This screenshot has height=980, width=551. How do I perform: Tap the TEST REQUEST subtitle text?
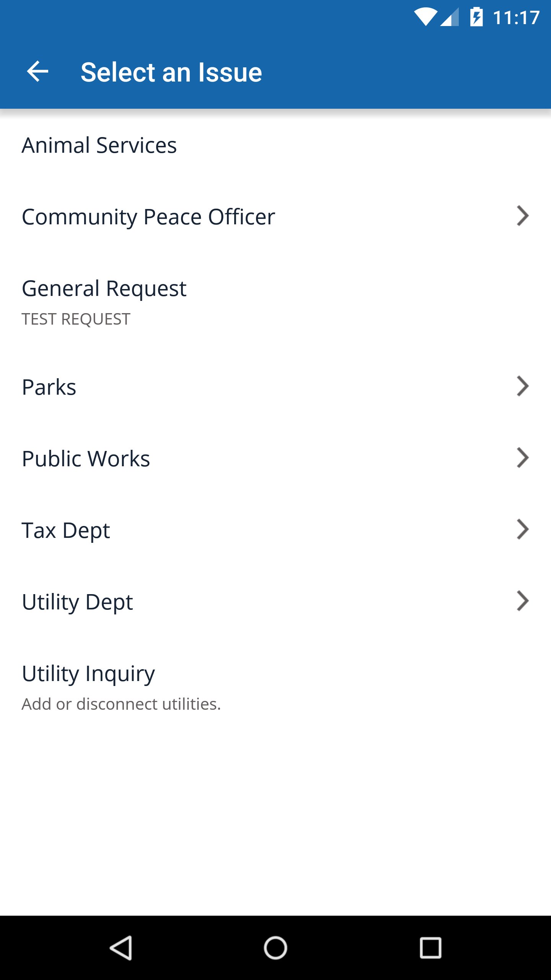click(x=76, y=319)
